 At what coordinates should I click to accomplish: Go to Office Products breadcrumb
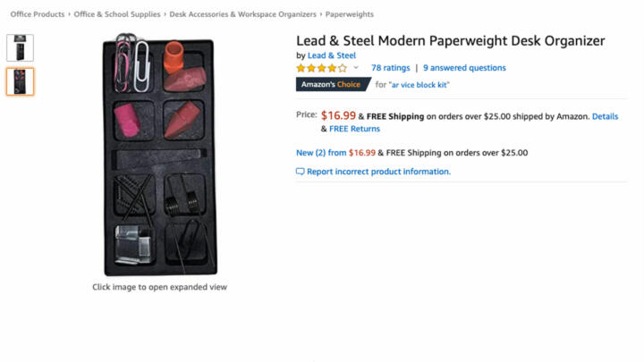38,14
